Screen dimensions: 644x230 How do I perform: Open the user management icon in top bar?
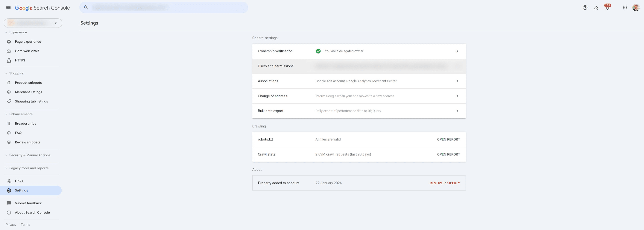pos(596,8)
